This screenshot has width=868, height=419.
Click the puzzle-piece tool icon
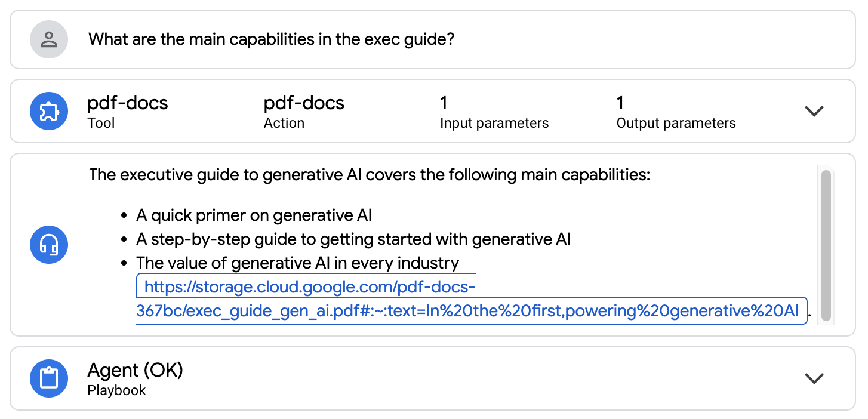[49, 111]
